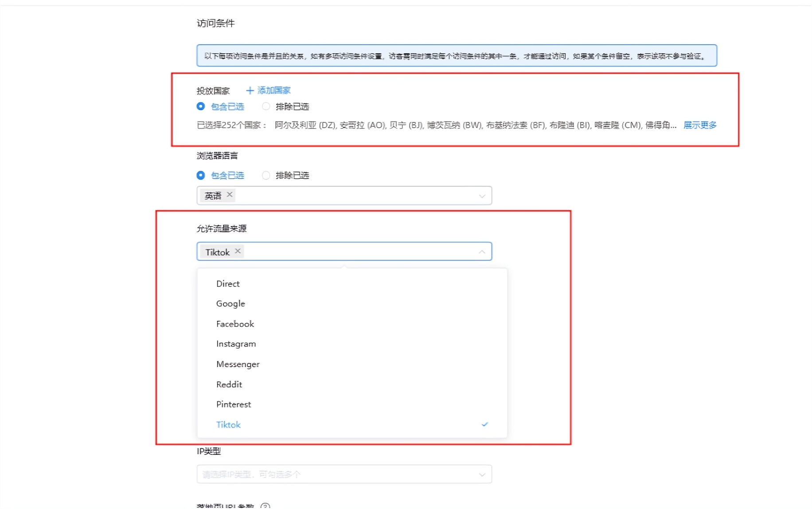Collapse the traffic source dropdown arrow
812x509 pixels.
482,252
